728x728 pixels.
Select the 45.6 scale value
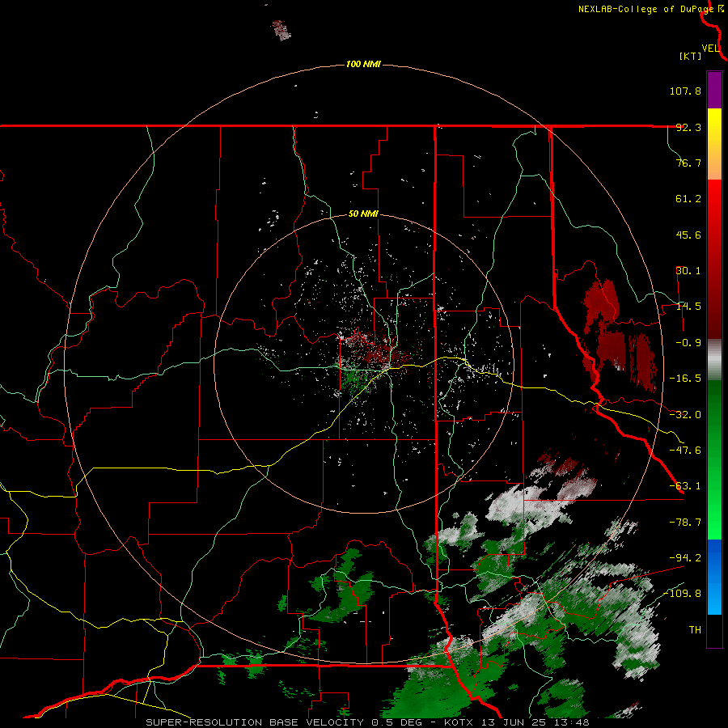(688, 235)
